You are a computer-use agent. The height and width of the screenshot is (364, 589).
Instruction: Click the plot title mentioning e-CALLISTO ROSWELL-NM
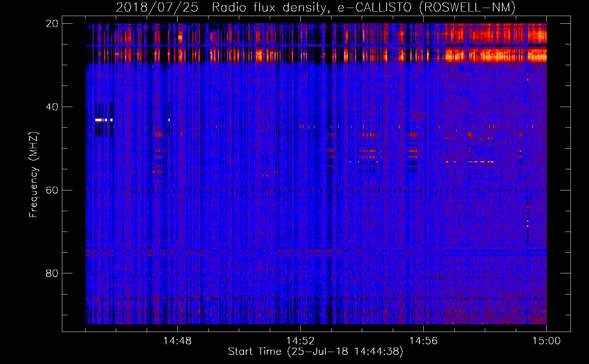tap(316, 7)
